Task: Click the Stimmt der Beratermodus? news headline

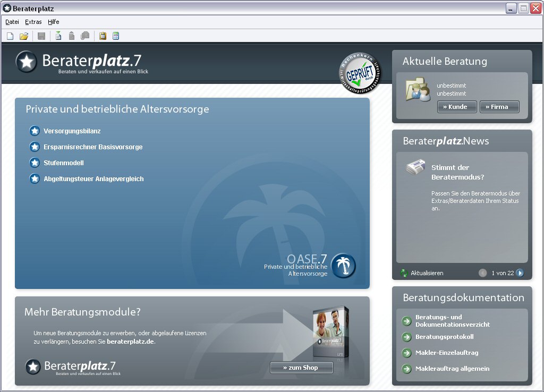Action: tap(457, 173)
